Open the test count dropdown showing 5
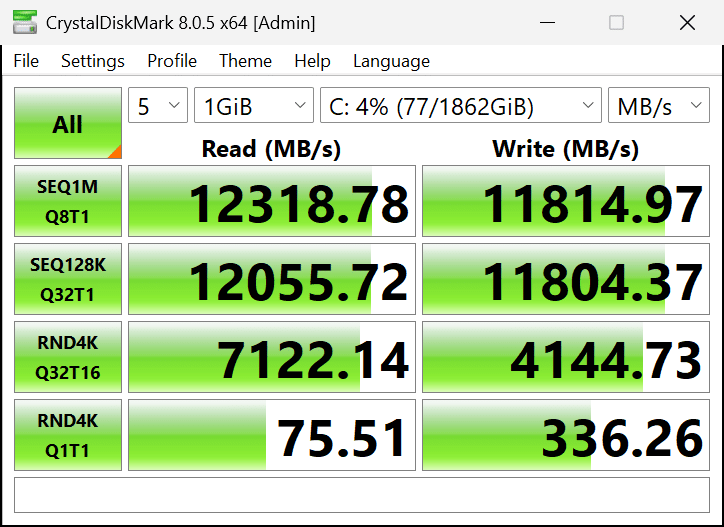Viewport: 724px width, 527px height. 158,106
